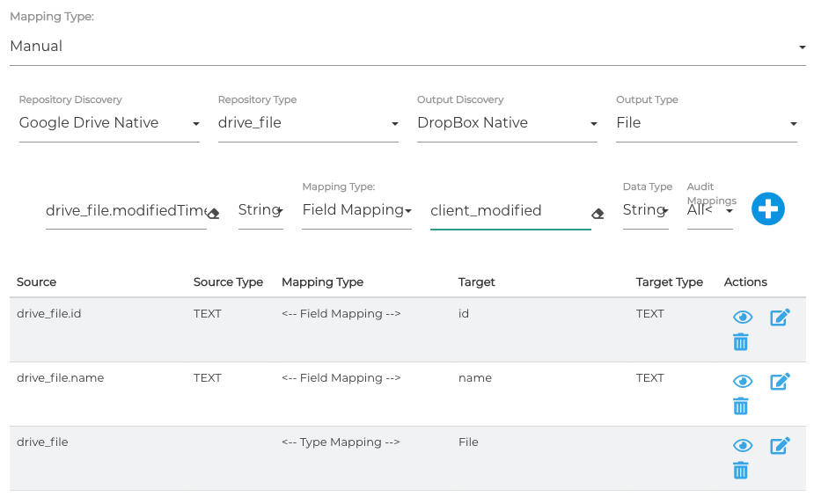Open the Audit Mappings All dropdown
The height and width of the screenshot is (504, 814).
coord(709,210)
